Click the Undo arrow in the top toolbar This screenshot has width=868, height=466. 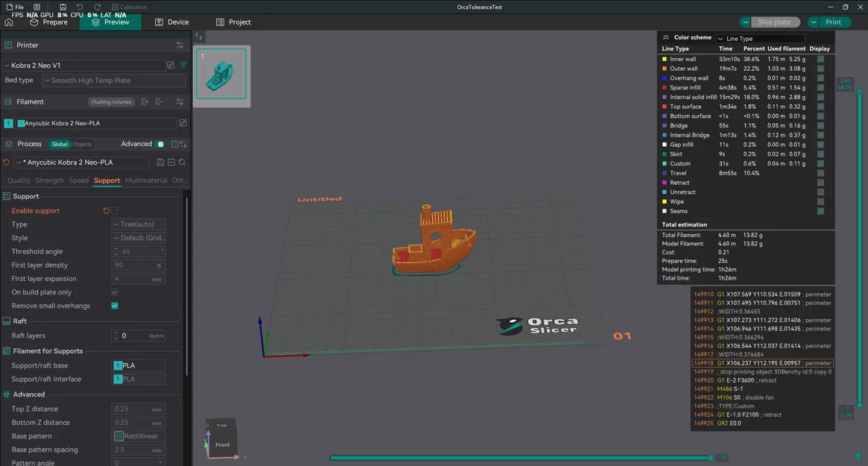pyautogui.click(x=80, y=7)
